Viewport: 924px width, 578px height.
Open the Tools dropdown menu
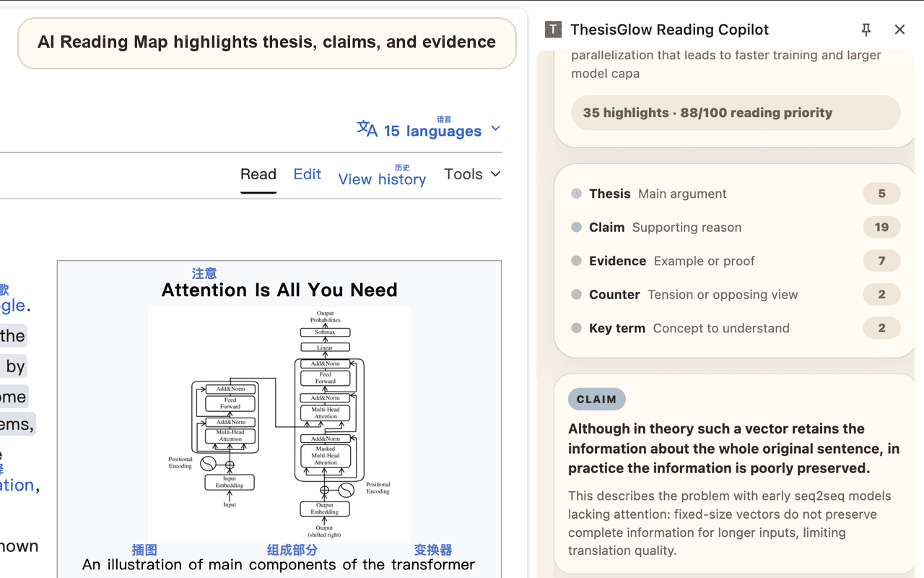pos(472,174)
